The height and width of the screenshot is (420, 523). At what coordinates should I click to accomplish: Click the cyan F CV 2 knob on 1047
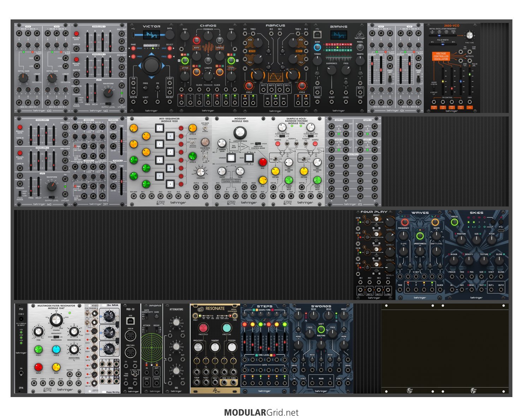click(x=56, y=349)
